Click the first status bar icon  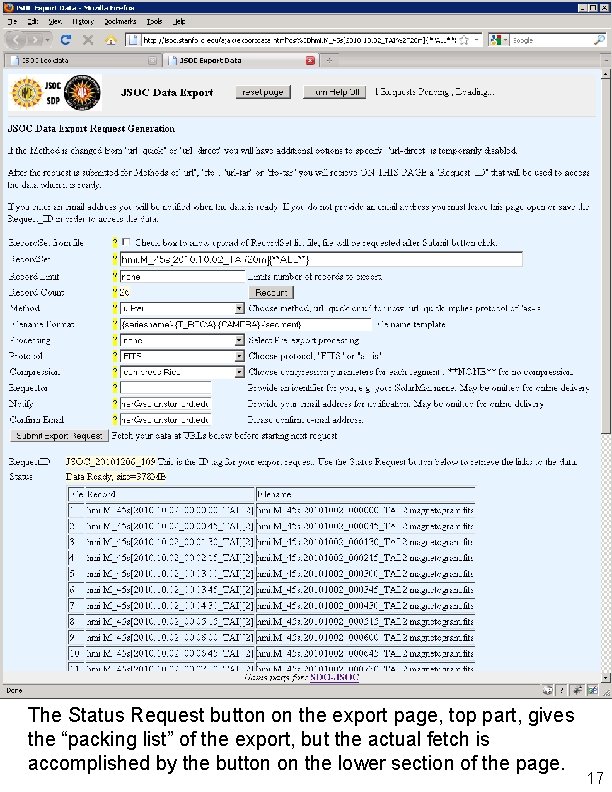pos(547,690)
